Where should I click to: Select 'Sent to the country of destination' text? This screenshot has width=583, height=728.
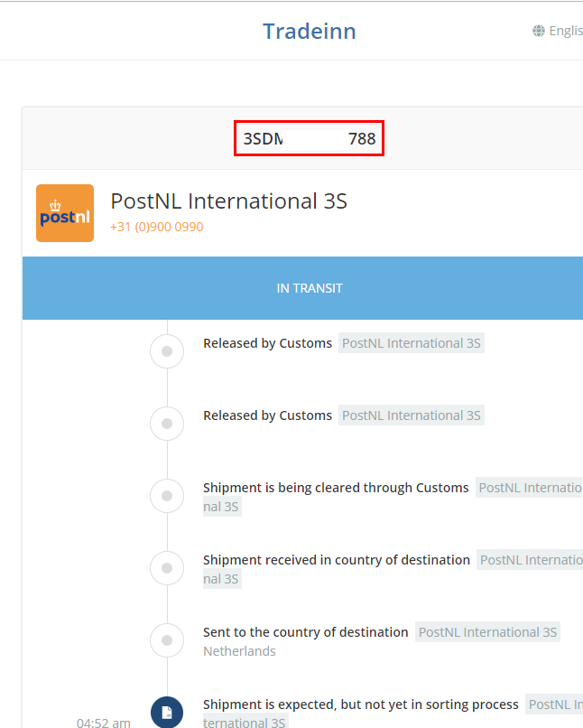(x=306, y=632)
